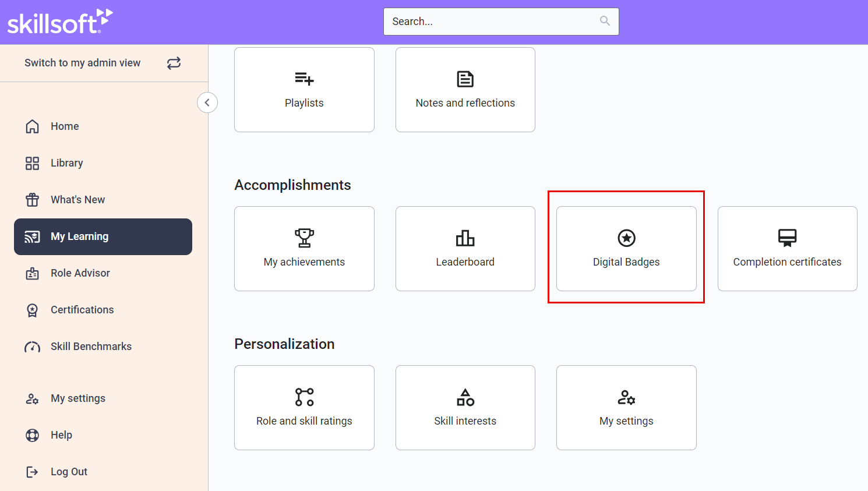Viewport: 868px width, 491px height.
Task: Click the search magnifier icon
Action: click(605, 21)
